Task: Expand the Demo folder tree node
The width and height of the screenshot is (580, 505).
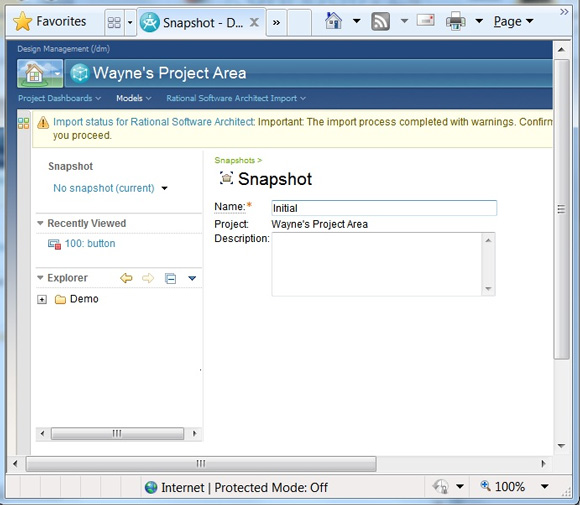Action: click(x=42, y=299)
